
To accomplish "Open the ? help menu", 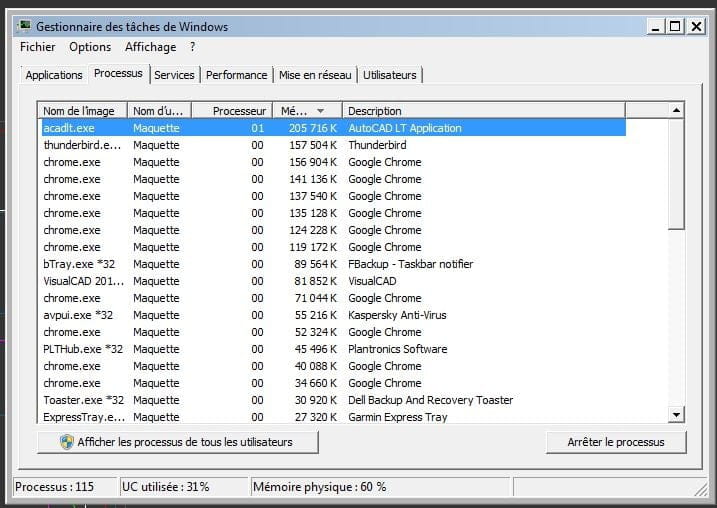I will (193, 47).
